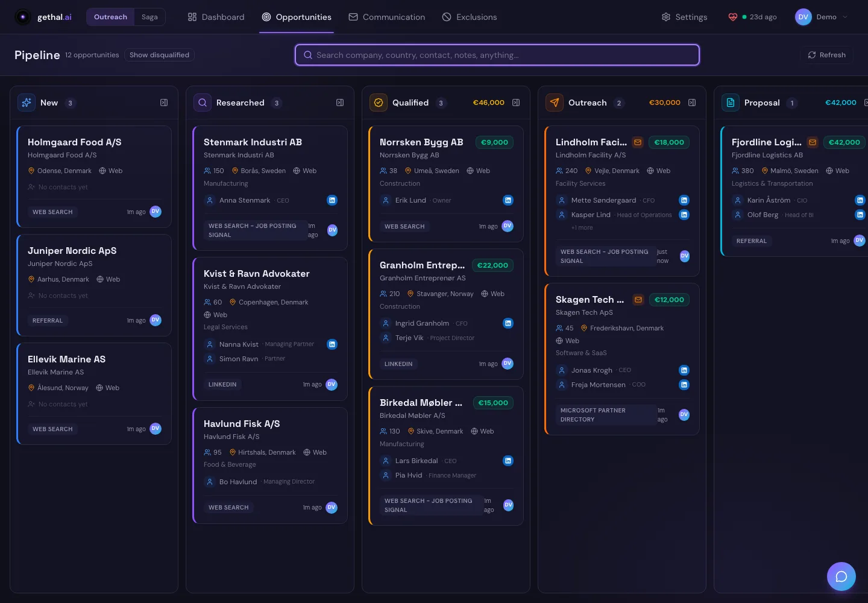The height and width of the screenshot is (603, 868).
Task: Switch to Outreach mode
Action: [x=110, y=17]
